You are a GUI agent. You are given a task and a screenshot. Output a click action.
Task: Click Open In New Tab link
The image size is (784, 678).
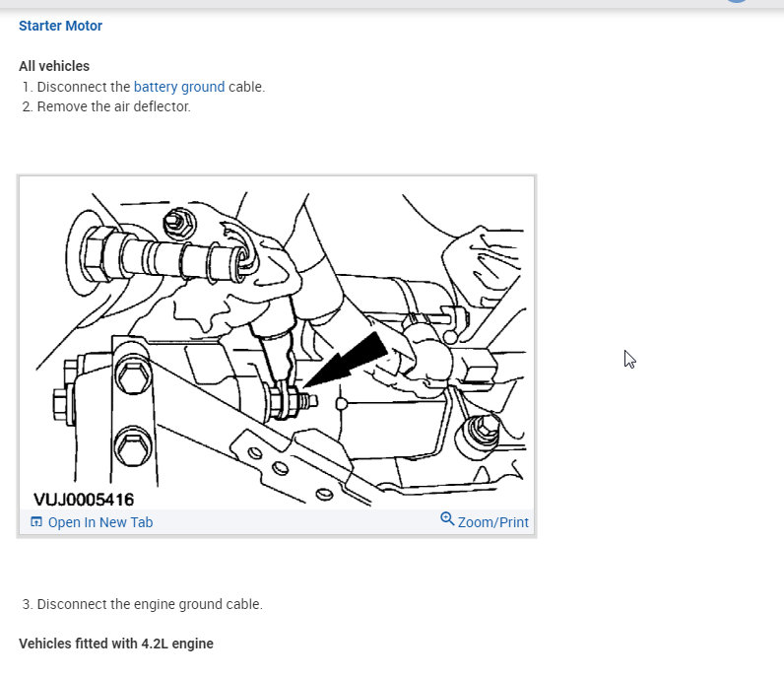tap(100, 522)
